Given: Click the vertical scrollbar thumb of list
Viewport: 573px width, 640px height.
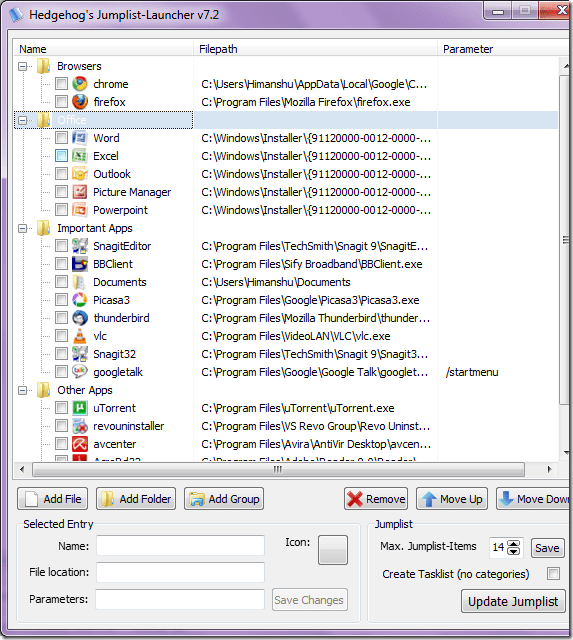Looking at the screenshot, I should [x=565, y=240].
